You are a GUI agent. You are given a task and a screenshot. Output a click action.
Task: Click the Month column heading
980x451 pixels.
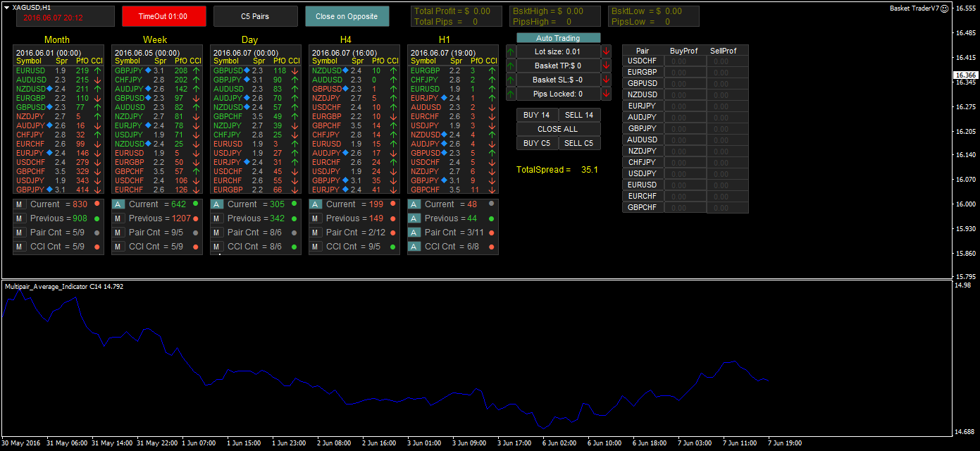tap(56, 40)
